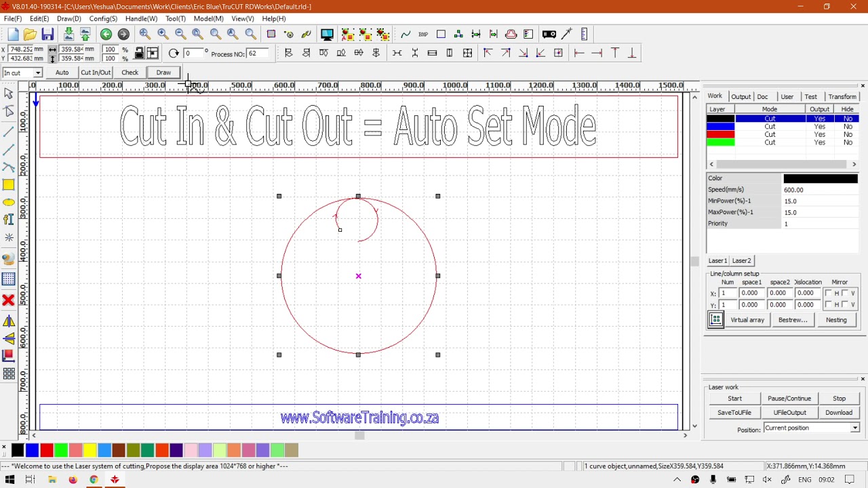Toggle Output Yes for the blue layer
The image size is (868, 488).
click(819, 127)
